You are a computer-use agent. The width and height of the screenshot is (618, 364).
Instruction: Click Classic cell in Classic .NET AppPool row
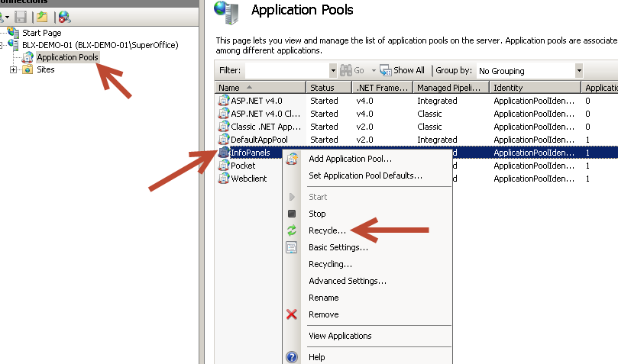pyautogui.click(x=429, y=127)
